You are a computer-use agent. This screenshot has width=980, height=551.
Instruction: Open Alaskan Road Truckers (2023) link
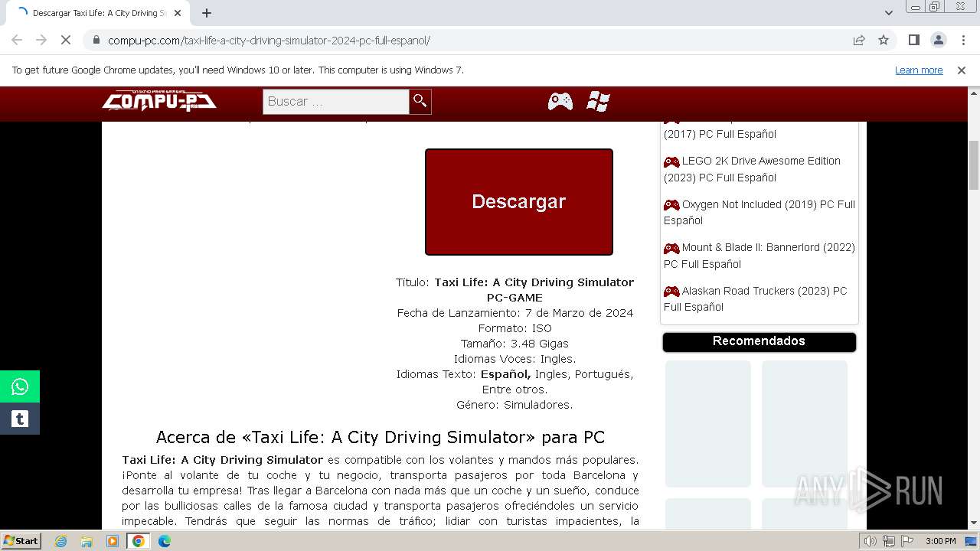tap(755, 298)
